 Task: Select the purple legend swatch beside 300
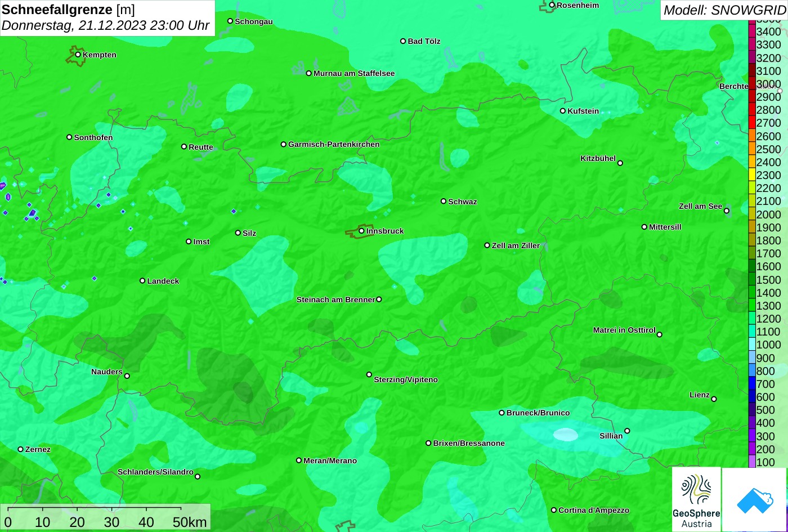(x=752, y=436)
